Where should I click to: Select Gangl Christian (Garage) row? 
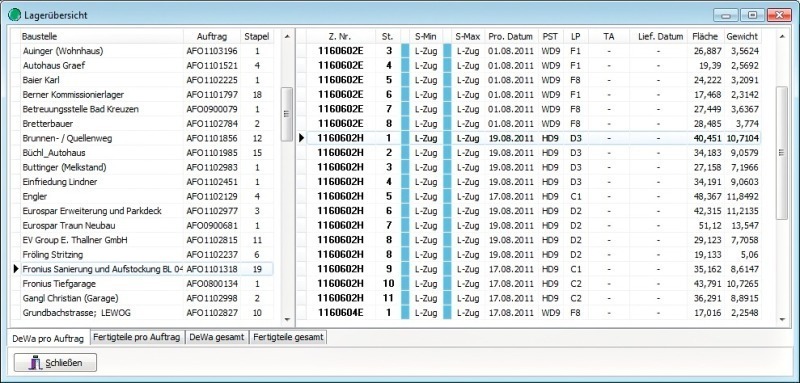pyautogui.click(x=146, y=298)
